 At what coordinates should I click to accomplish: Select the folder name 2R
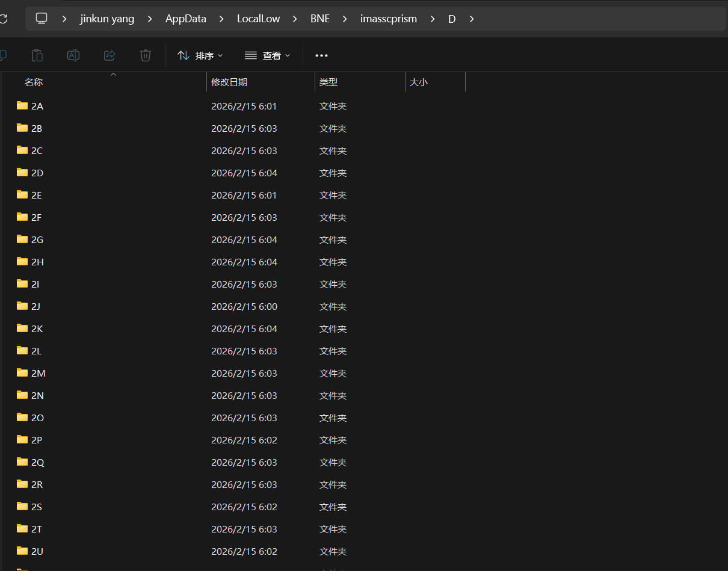point(37,485)
